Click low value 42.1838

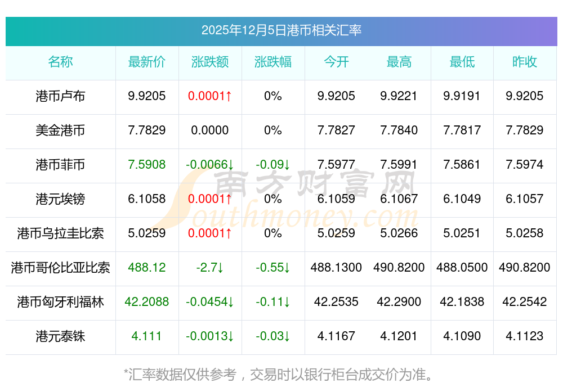click(x=462, y=302)
